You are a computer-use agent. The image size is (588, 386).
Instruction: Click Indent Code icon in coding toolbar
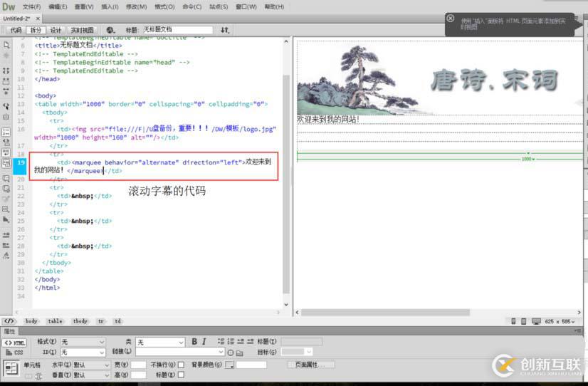[x=6, y=235]
